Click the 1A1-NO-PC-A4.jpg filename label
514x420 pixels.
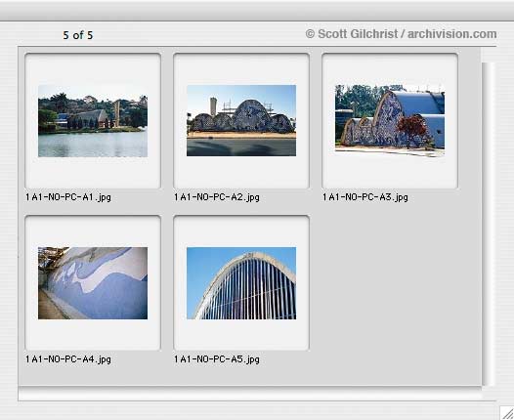68,359
